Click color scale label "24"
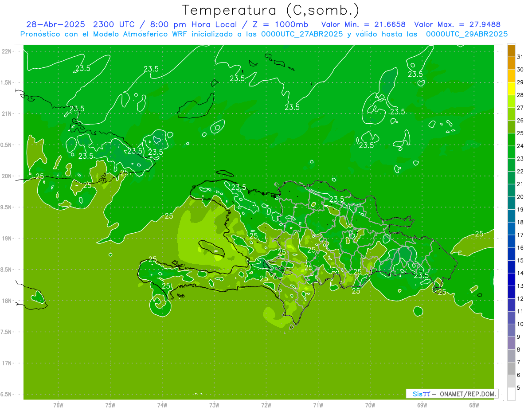Viewport: 532px width, 411px height. tap(520, 146)
